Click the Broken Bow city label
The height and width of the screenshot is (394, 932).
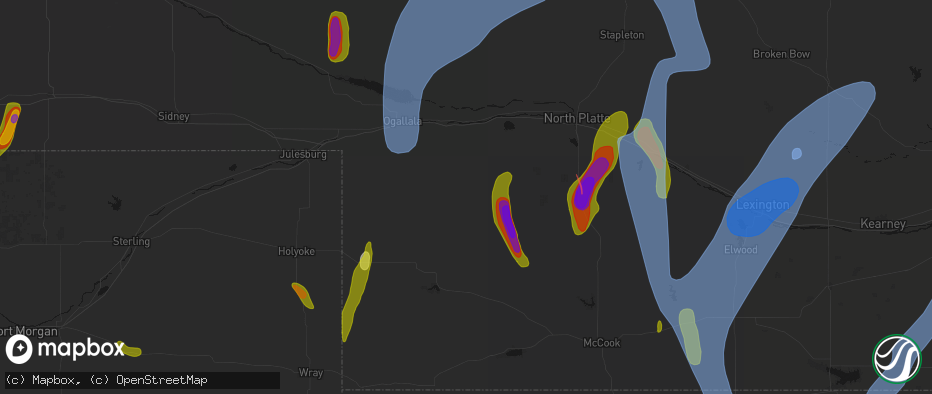point(782,54)
